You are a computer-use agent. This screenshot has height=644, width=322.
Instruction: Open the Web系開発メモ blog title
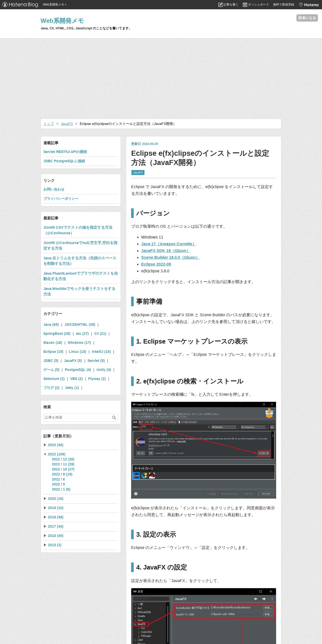(62, 21)
